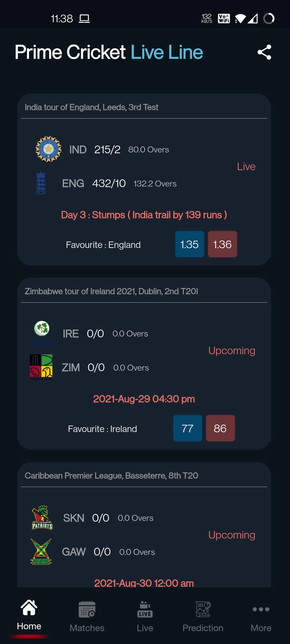Image resolution: width=290 pixels, height=644 pixels.
Task: Tap the blue 77 odds box
Action: (187, 428)
